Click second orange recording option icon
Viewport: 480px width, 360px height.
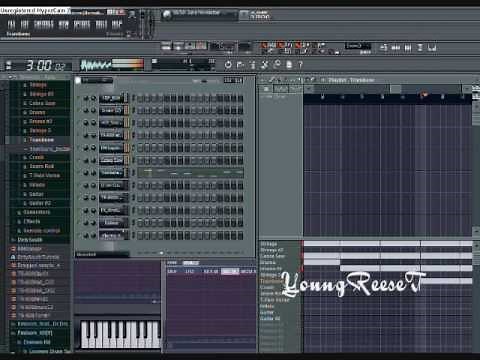point(281,45)
